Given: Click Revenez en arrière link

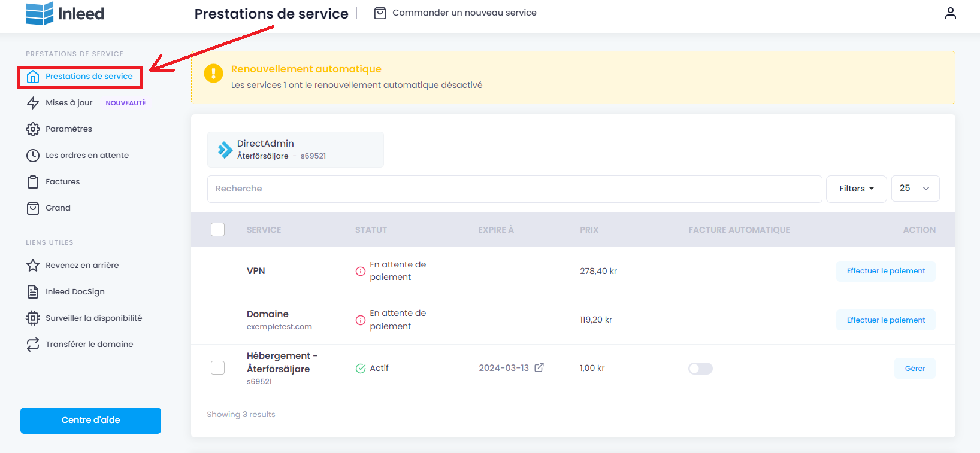Looking at the screenshot, I should click(82, 266).
